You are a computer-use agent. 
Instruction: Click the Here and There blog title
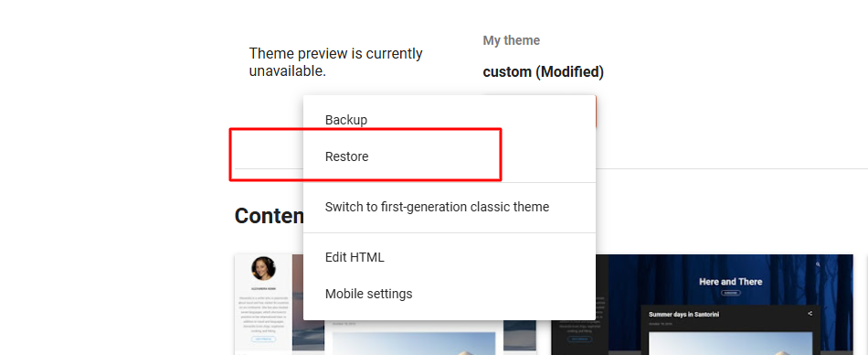pos(730,282)
